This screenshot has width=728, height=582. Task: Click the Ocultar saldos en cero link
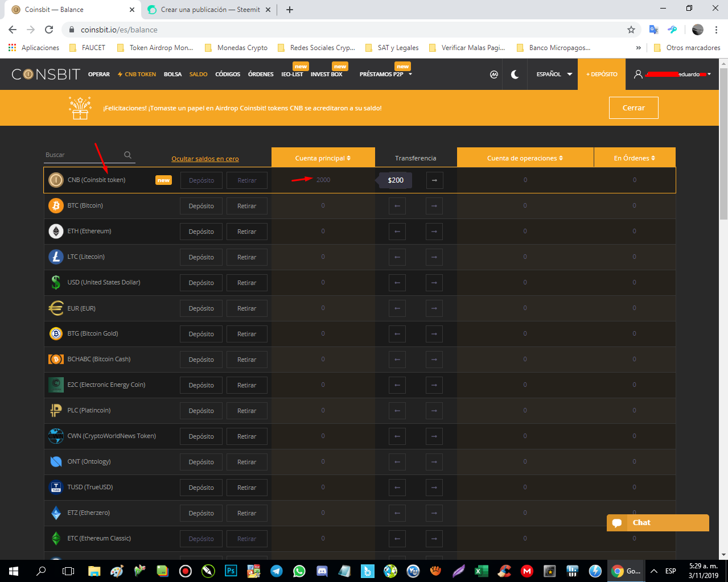(205, 159)
